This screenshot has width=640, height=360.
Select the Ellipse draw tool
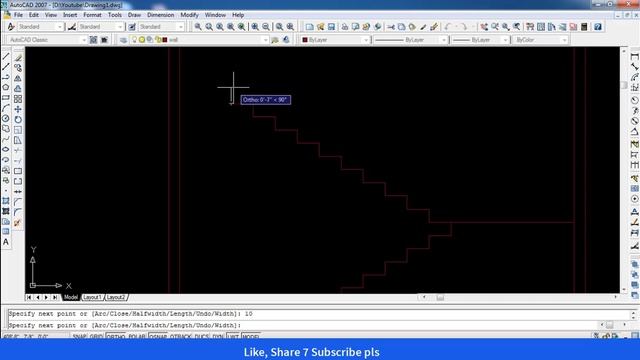[x=6, y=149]
